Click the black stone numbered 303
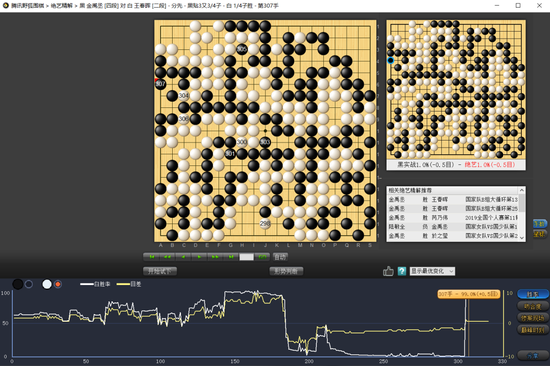The image size is (550, 366). pos(265,142)
